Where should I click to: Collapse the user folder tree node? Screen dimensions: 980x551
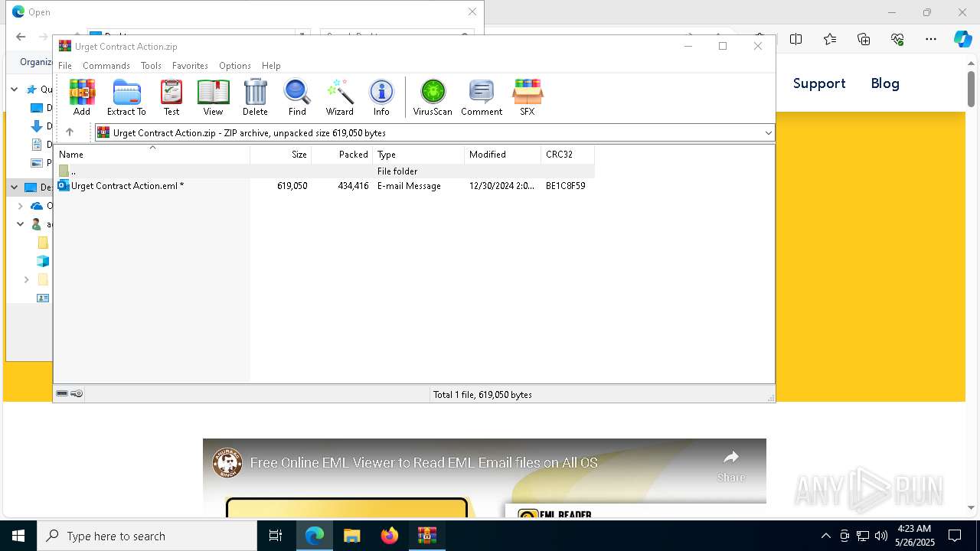[21, 224]
